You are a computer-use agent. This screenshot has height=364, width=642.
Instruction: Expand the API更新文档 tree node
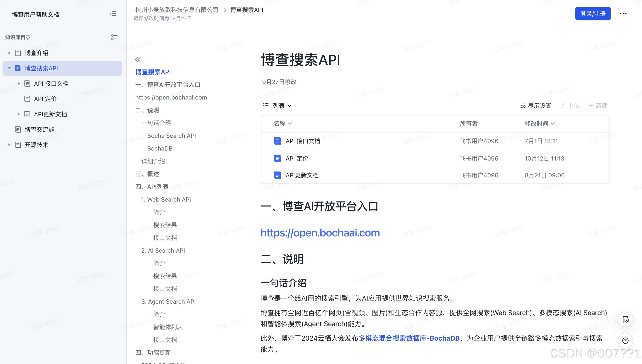(19, 114)
